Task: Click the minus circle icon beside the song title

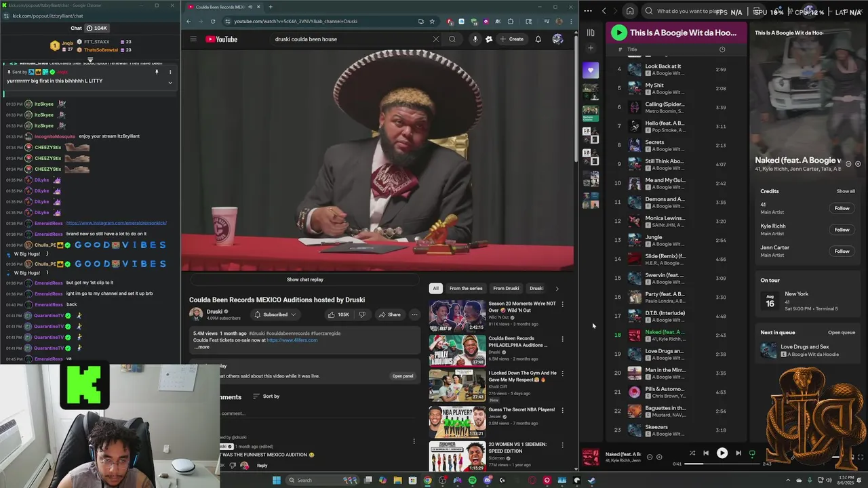Action: [649, 457]
